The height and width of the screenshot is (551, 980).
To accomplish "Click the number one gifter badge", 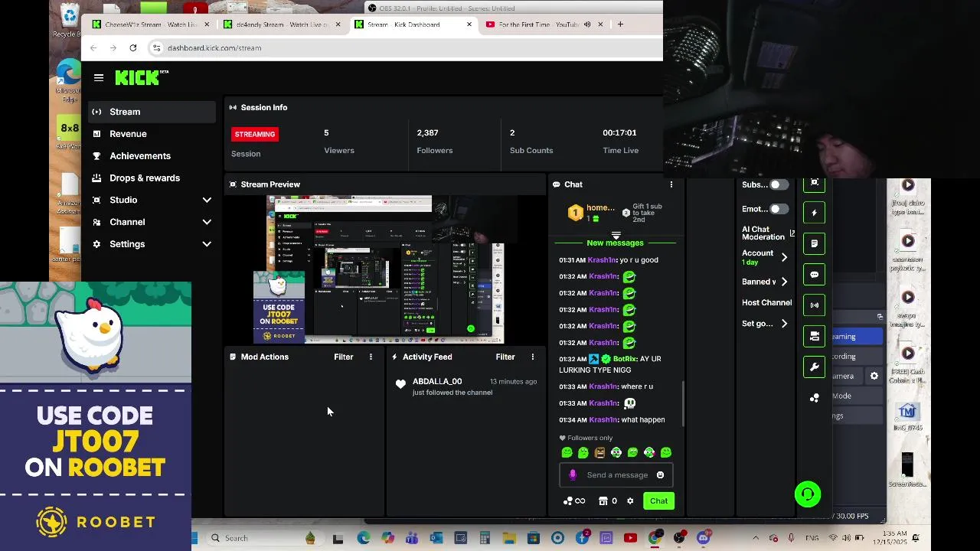I will tap(575, 213).
